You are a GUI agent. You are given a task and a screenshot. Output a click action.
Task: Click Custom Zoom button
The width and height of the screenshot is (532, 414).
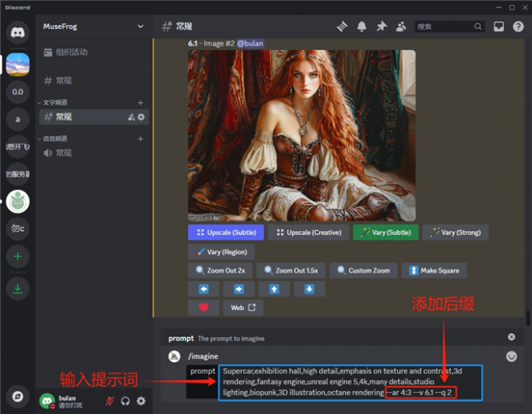coord(363,271)
